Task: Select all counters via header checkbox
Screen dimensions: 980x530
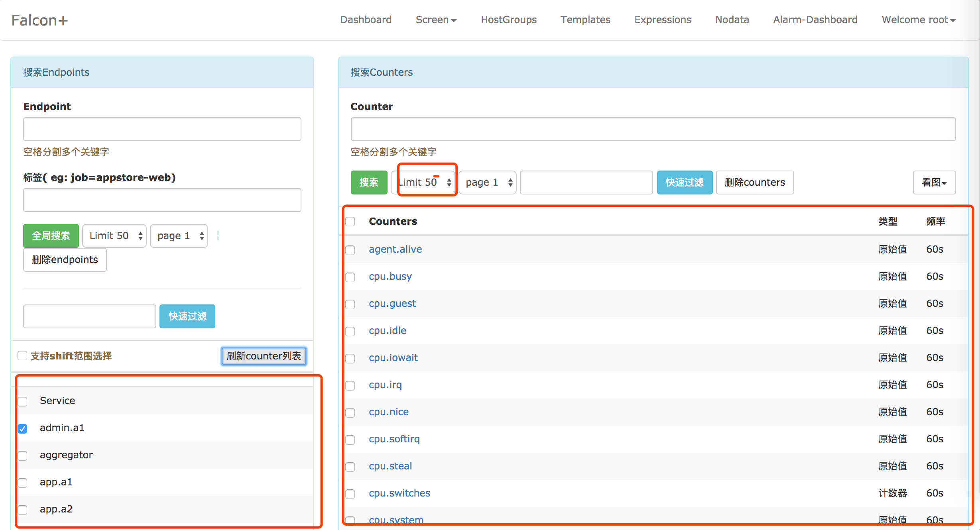Action: 350,222
